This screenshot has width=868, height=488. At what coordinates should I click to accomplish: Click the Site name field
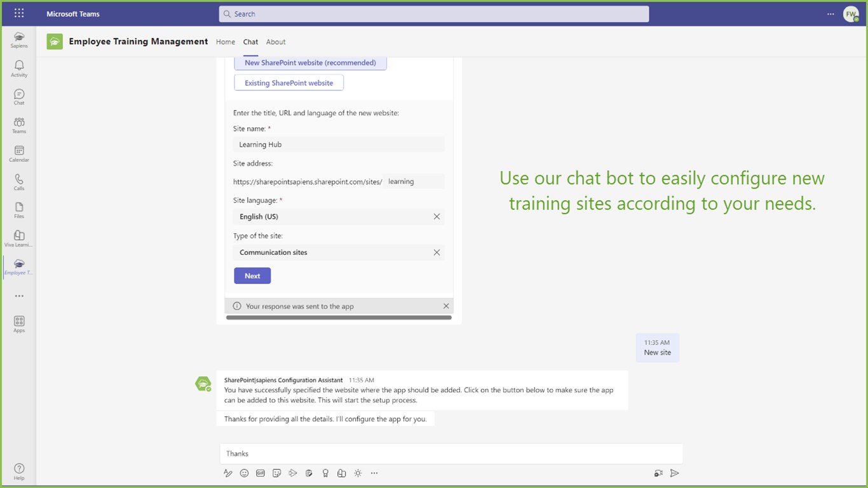[x=339, y=144]
